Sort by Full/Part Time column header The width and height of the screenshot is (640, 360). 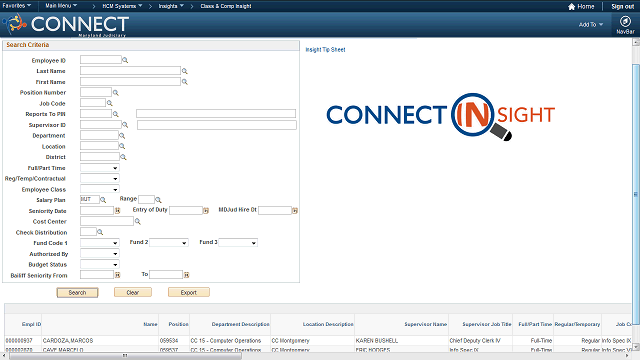pyautogui.click(x=535, y=324)
